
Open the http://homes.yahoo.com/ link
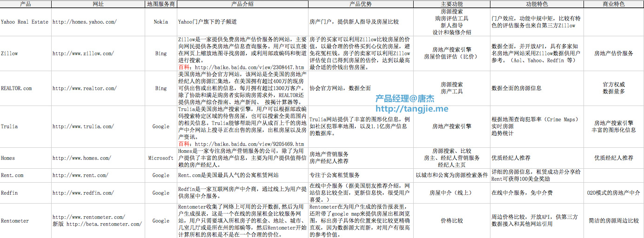click(84, 22)
